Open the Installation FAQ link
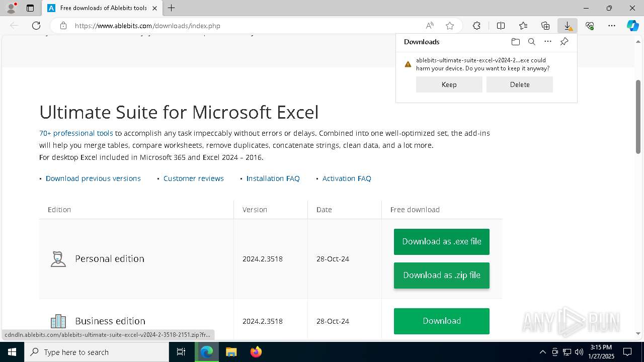This screenshot has width=644, height=362. [273, 178]
